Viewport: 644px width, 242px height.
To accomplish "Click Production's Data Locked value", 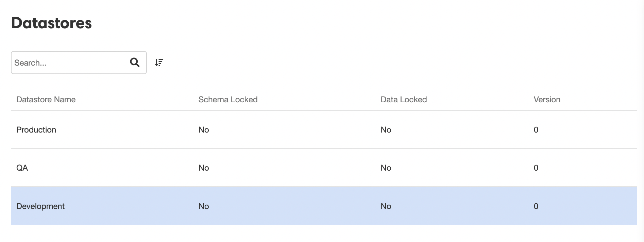I will [386, 130].
